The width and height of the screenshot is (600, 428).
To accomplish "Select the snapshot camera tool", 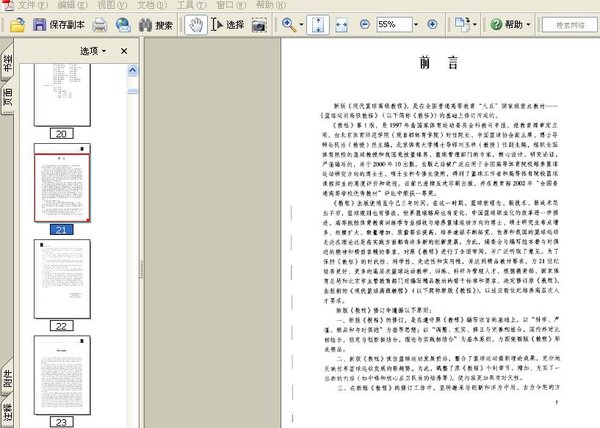I will click(x=259, y=25).
